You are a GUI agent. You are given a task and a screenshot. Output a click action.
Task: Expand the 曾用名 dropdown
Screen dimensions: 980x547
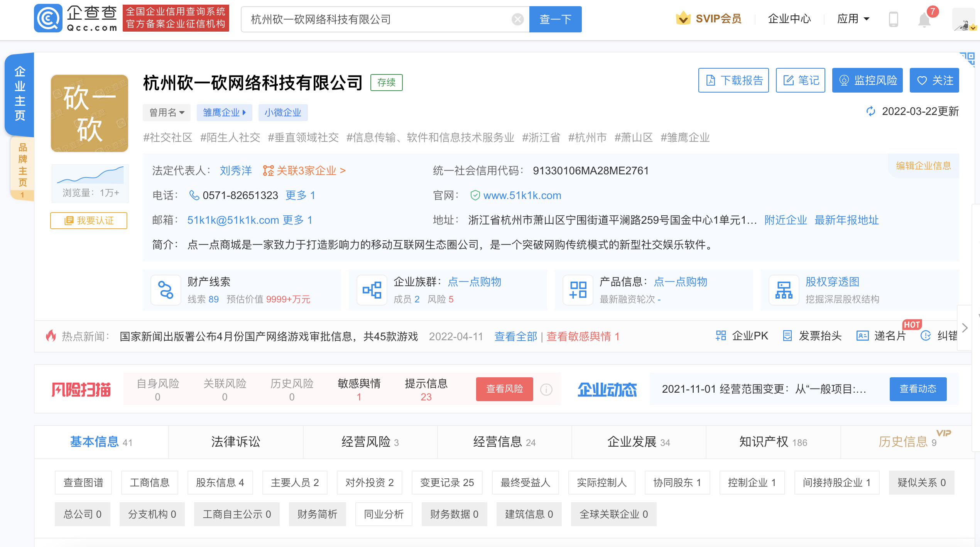click(167, 113)
